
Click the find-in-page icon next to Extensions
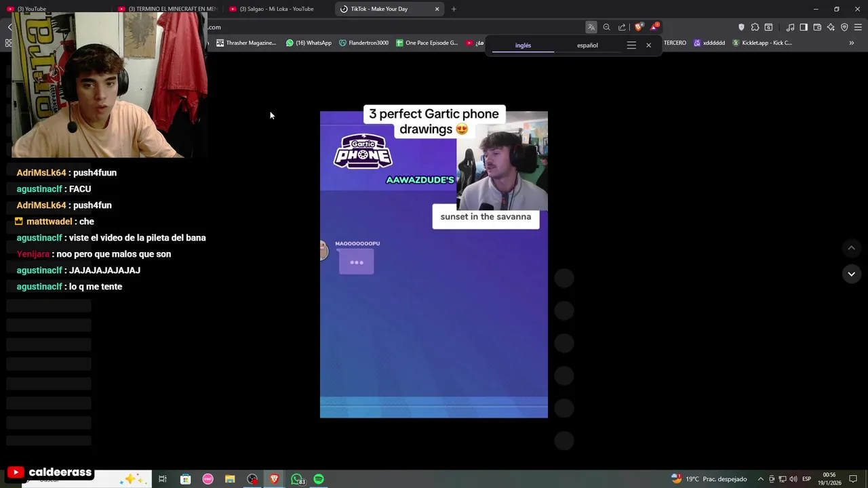[x=768, y=27]
